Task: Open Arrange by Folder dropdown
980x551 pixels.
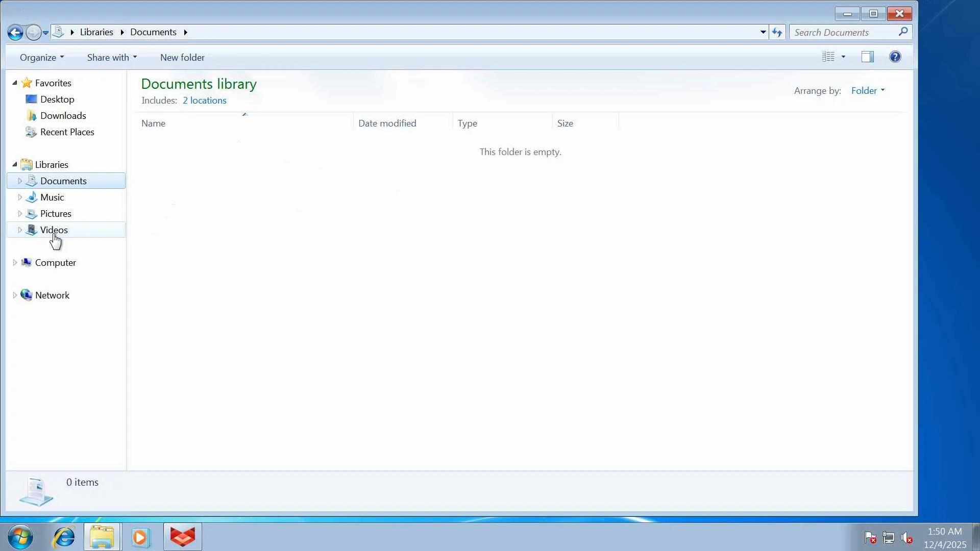Action: click(x=867, y=91)
